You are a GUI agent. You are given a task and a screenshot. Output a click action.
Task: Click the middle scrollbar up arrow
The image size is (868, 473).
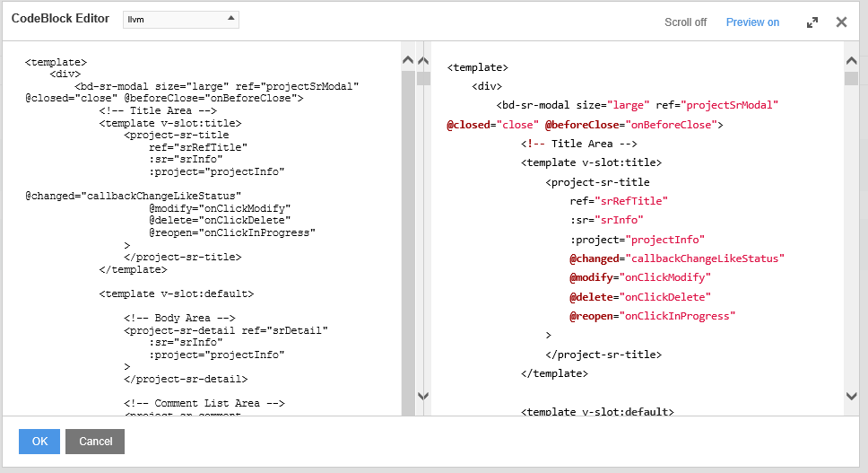point(423,60)
